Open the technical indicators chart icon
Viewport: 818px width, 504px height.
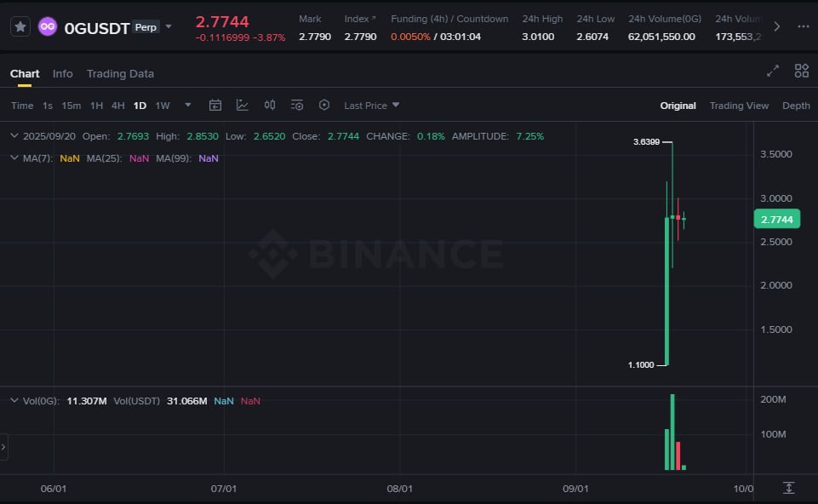pyautogui.click(x=242, y=106)
